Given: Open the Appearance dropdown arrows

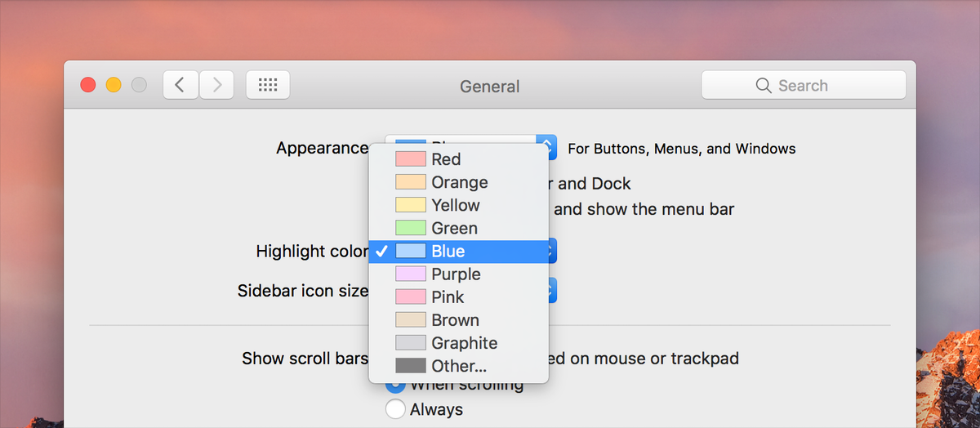Looking at the screenshot, I should pos(549,148).
